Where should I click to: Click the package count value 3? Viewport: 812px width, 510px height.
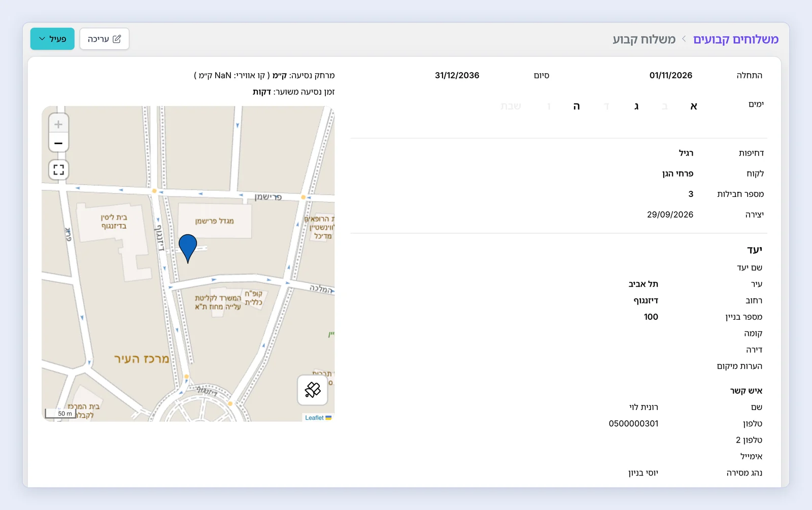click(x=691, y=194)
